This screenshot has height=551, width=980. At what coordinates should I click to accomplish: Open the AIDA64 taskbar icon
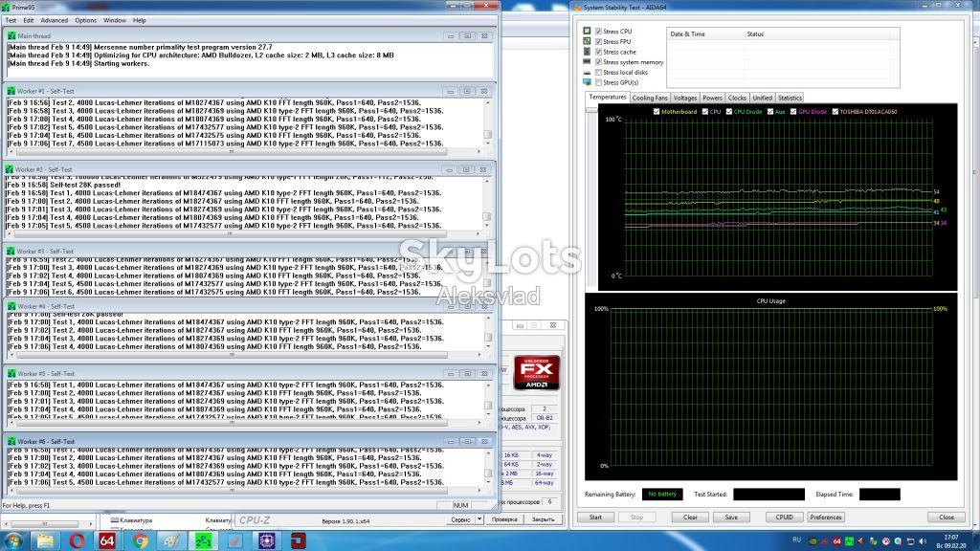[107, 541]
